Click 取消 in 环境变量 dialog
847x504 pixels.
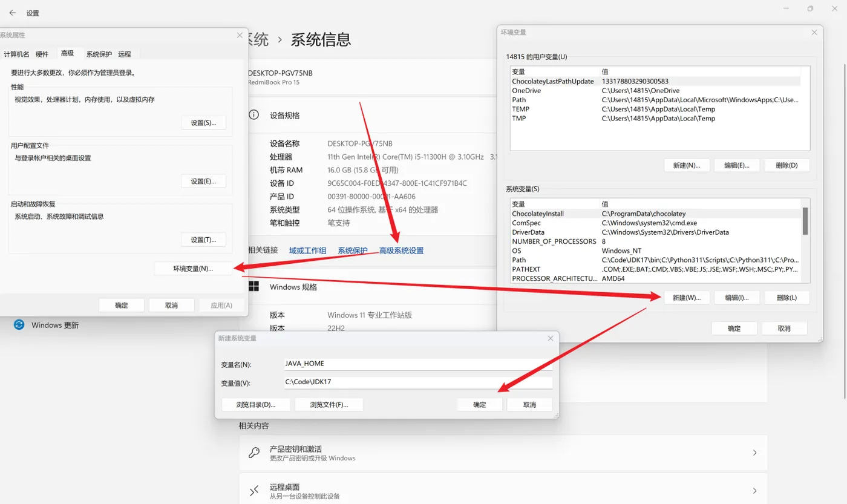pos(784,329)
